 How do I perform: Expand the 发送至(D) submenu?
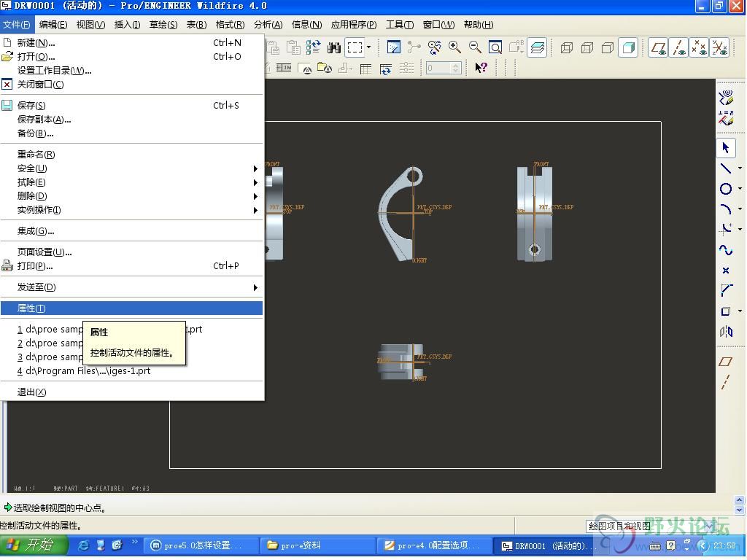pyautogui.click(x=132, y=287)
